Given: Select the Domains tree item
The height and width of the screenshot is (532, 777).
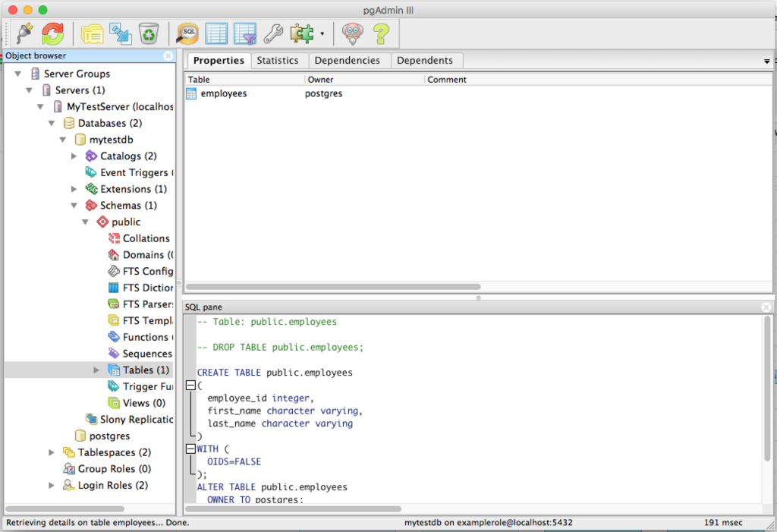Looking at the screenshot, I should 140,255.
